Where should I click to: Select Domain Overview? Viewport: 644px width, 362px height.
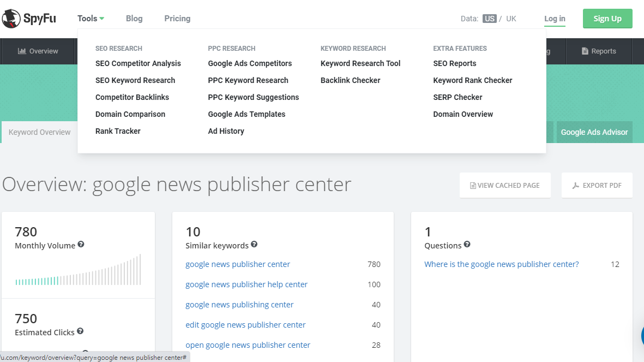coord(463,114)
